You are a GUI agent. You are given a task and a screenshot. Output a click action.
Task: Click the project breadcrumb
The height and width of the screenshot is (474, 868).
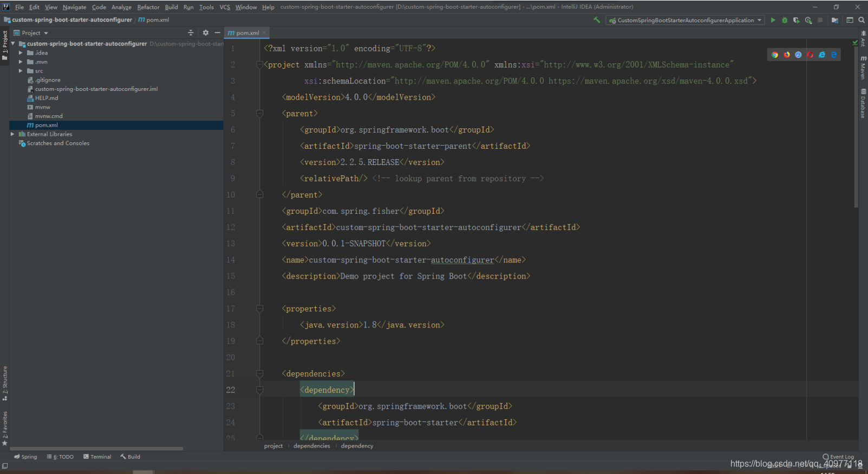coord(273,446)
